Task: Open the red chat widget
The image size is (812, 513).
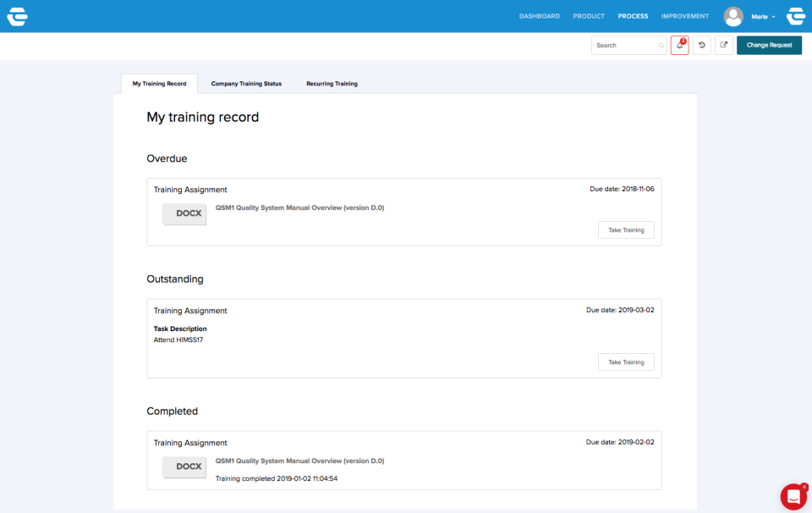Action: click(x=793, y=497)
